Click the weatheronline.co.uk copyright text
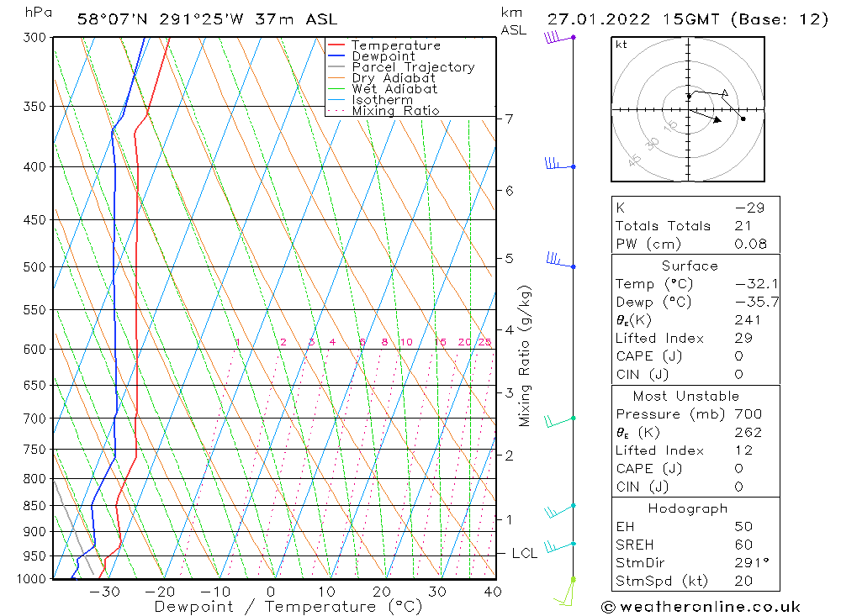 701,607
